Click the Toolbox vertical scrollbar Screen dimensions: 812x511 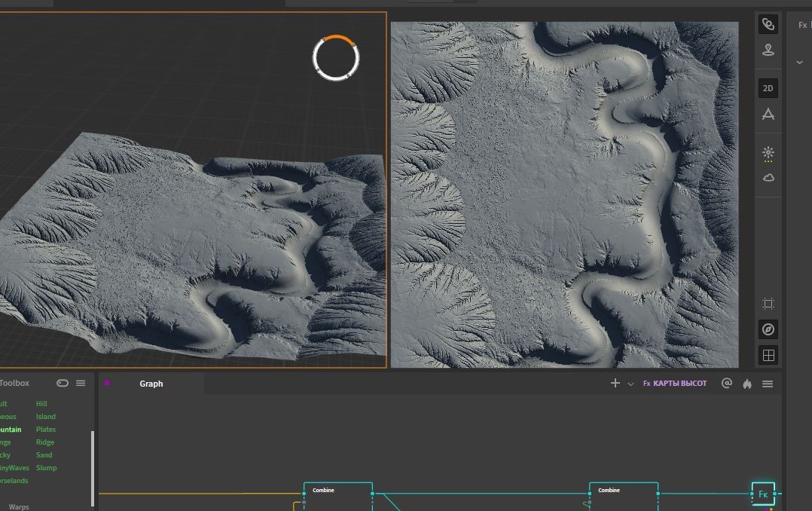coord(93,467)
